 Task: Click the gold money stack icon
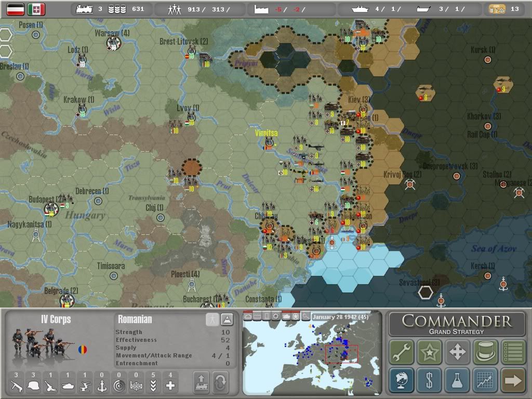[497, 9]
